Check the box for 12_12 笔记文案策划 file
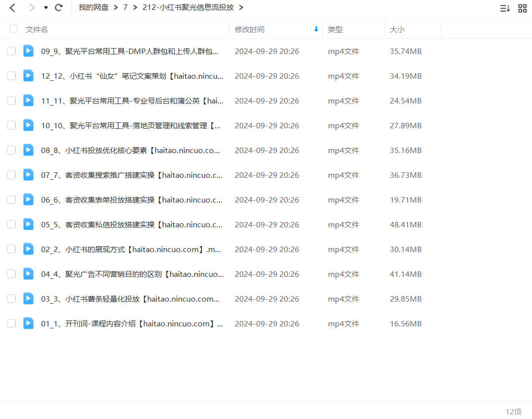The height and width of the screenshot is (419, 532). point(11,76)
